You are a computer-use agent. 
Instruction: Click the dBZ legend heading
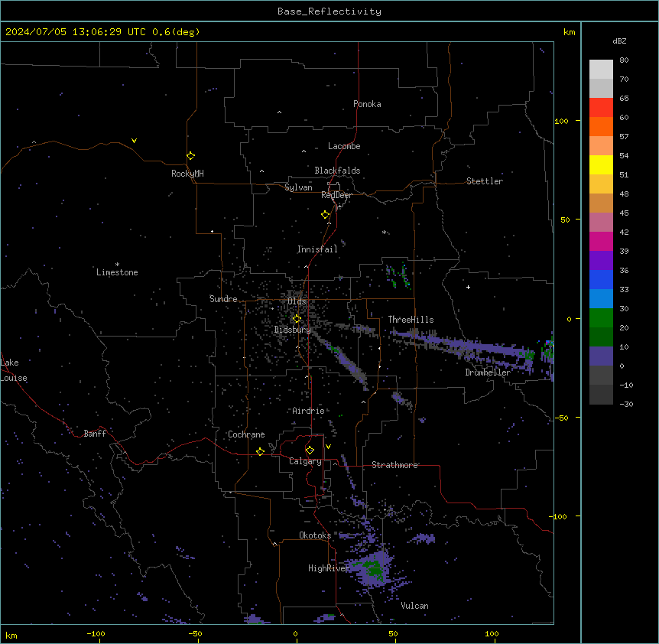(619, 41)
